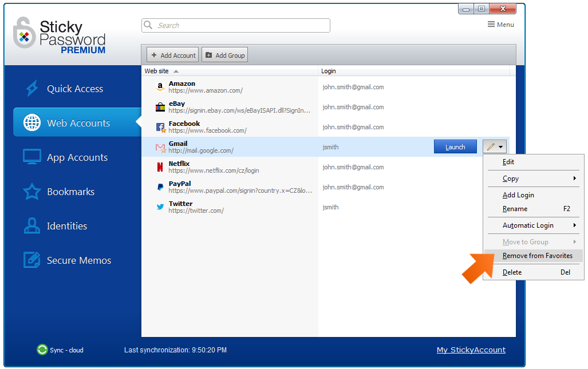The height and width of the screenshot is (369, 588).
Task: Go to the App Accounts section
Action: coord(77,157)
